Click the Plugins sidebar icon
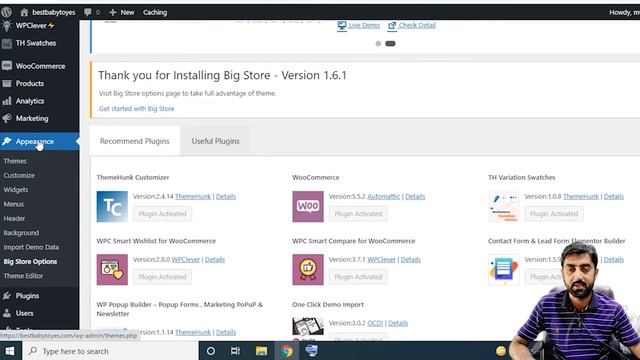The height and width of the screenshot is (360, 640). (x=7, y=296)
